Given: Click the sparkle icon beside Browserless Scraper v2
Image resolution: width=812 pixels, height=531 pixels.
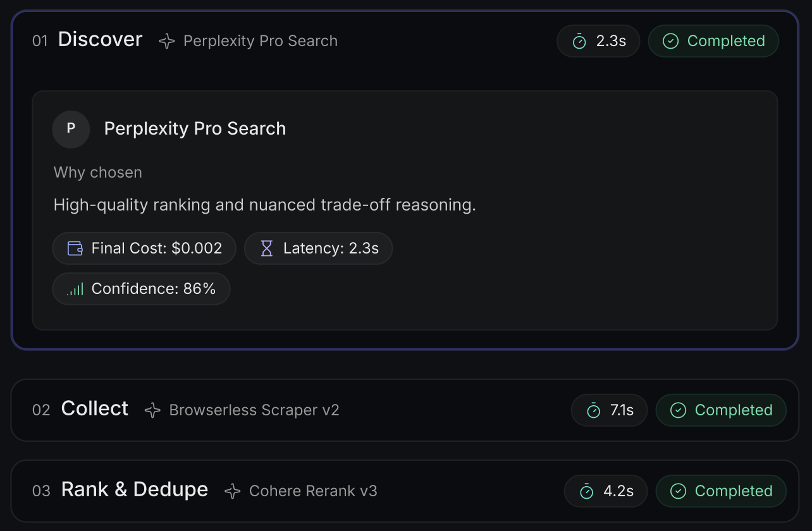Looking at the screenshot, I should pos(152,410).
